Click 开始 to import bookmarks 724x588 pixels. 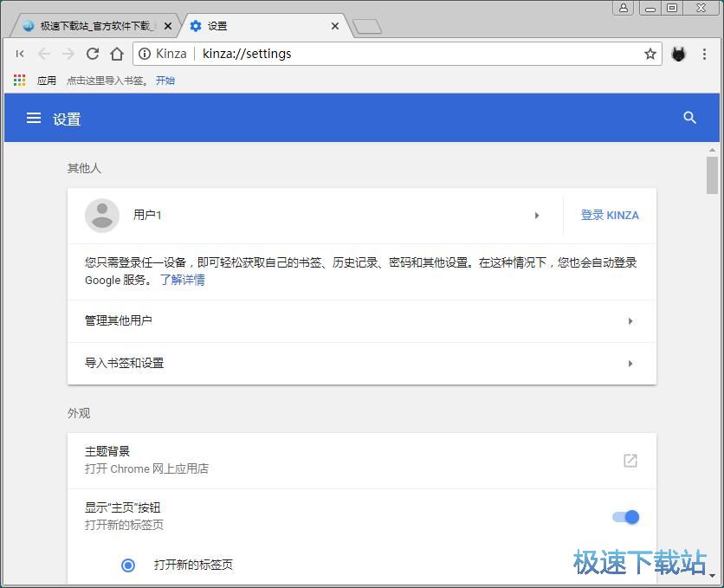pos(165,81)
